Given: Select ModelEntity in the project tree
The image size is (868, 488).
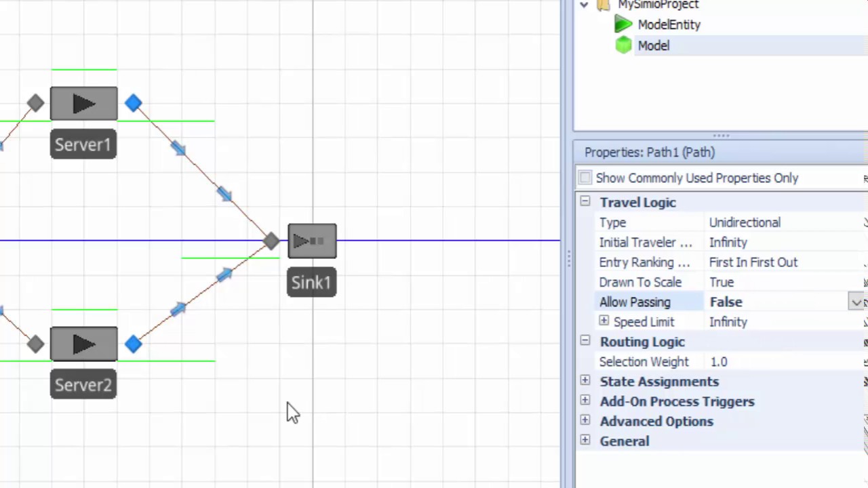Looking at the screenshot, I should pos(669,24).
